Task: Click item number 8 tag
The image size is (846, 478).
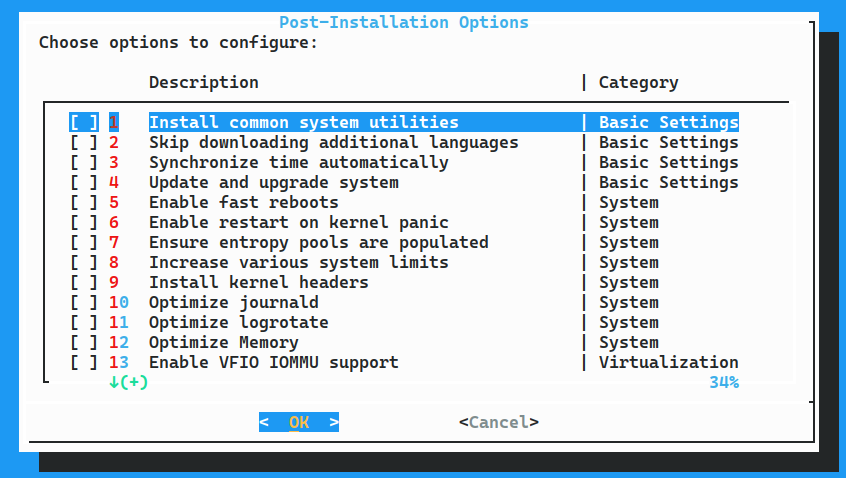Action: [x=114, y=262]
